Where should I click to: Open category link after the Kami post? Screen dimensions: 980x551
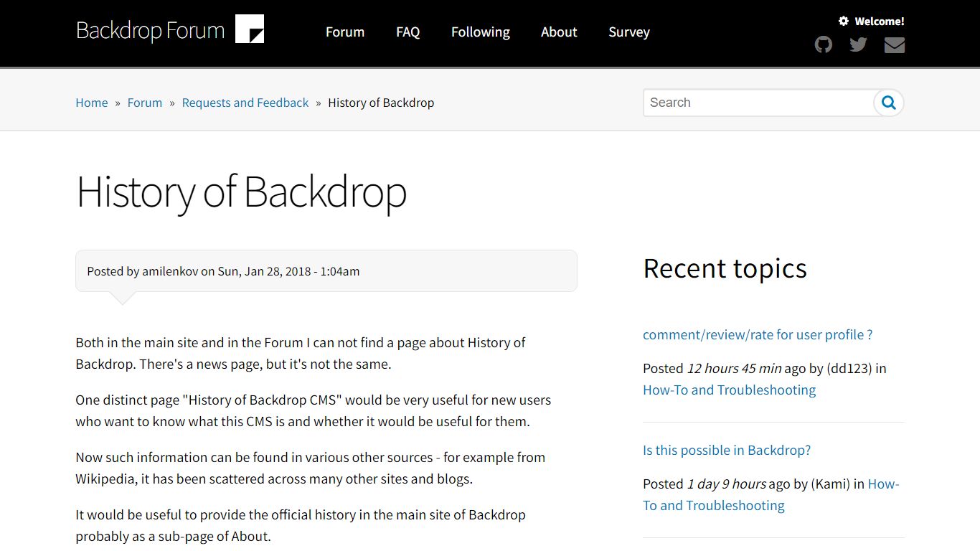click(771, 494)
